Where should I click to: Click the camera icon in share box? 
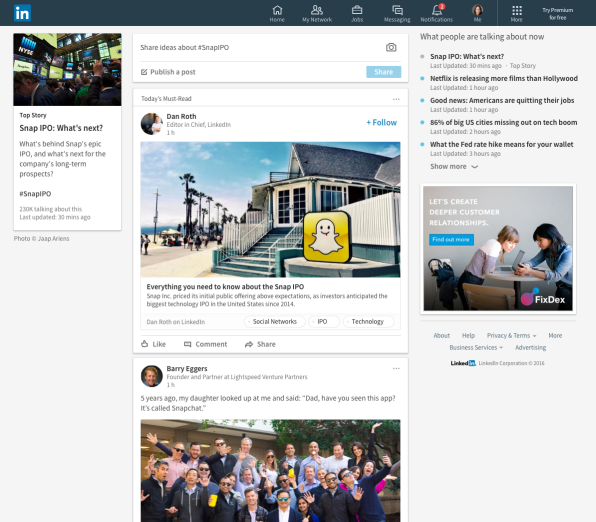[x=391, y=48]
